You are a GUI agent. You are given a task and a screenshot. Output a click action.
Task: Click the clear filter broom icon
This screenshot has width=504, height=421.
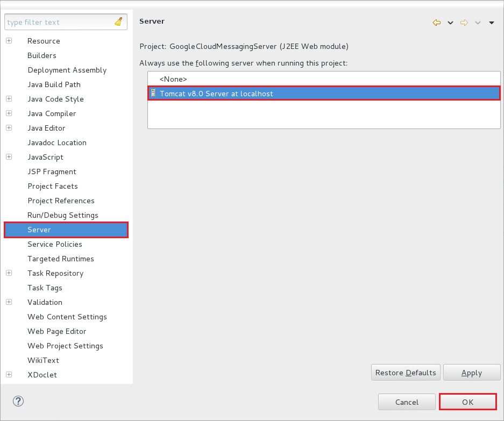(119, 22)
